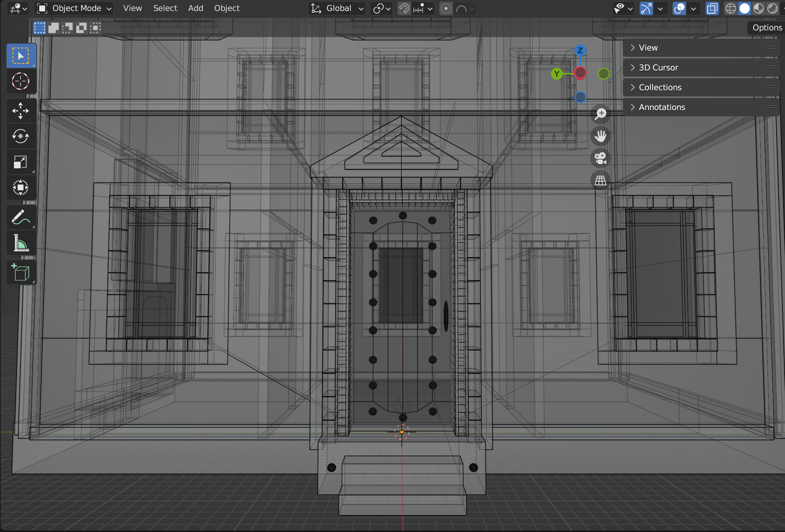The image size is (785, 532).
Task: Click the pan view hand icon
Action: (x=600, y=136)
